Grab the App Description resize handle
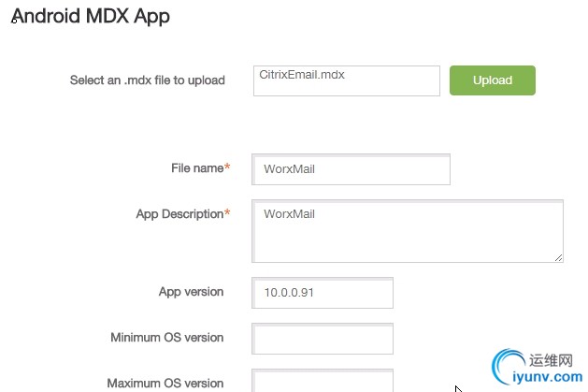 tap(558, 257)
